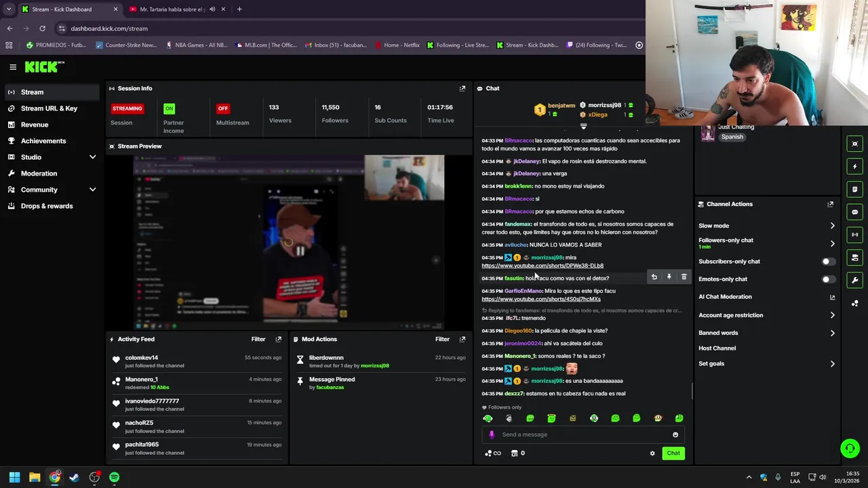
Task: Click the lightning bolt quick action icon
Action: tap(855, 167)
